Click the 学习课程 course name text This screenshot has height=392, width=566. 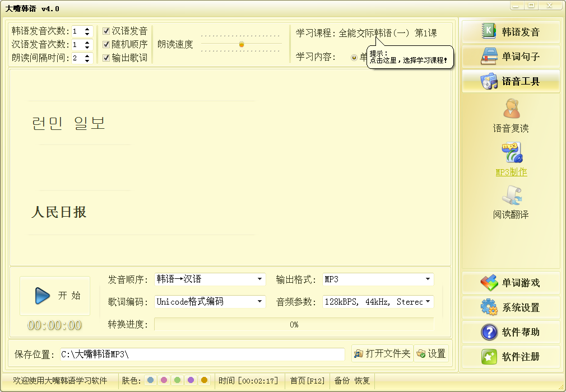[388, 33]
